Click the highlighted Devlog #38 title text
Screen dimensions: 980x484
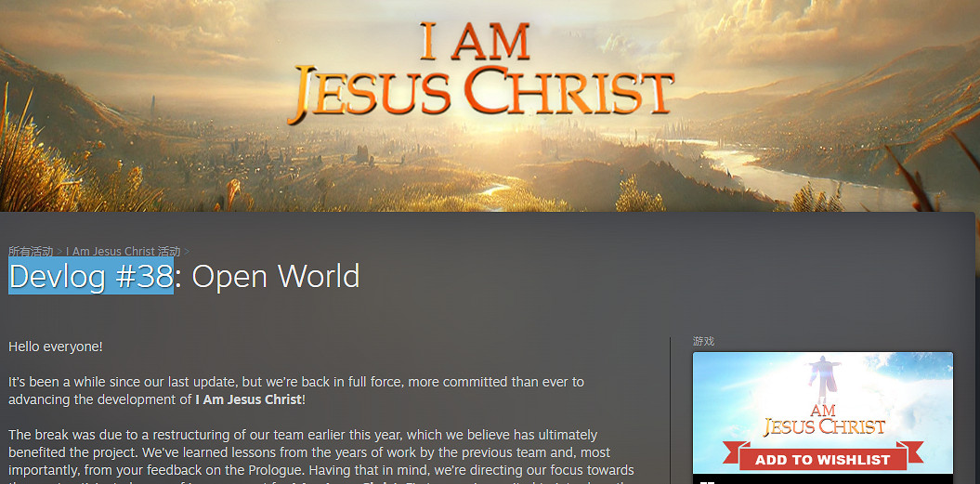[91, 277]
